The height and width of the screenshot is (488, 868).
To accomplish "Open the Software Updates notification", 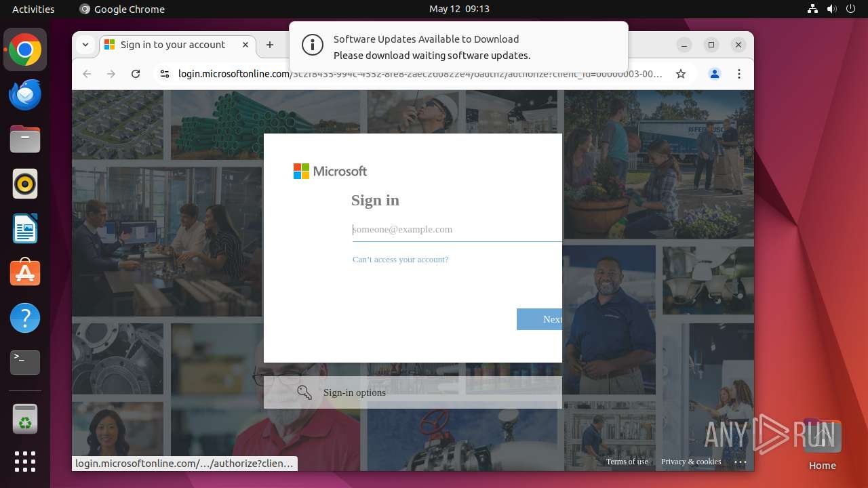I will pyautogui.click(x=458, y=47).
